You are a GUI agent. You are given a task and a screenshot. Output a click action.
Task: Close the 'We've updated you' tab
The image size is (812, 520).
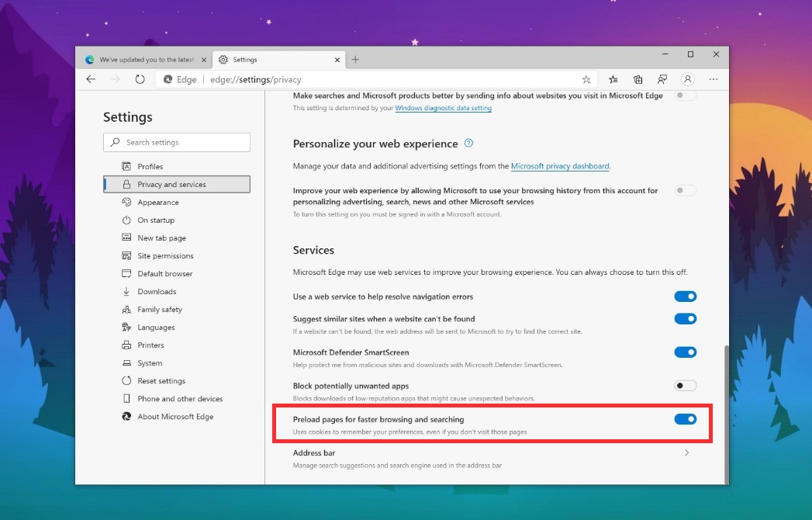[x=203, y=60]
